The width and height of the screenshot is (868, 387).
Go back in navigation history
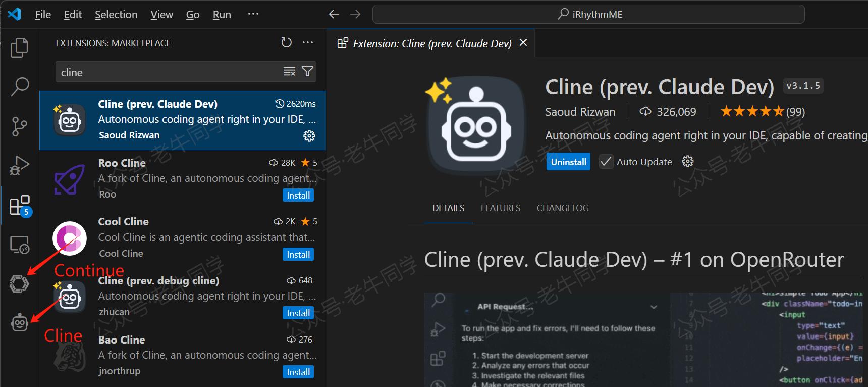334,14
